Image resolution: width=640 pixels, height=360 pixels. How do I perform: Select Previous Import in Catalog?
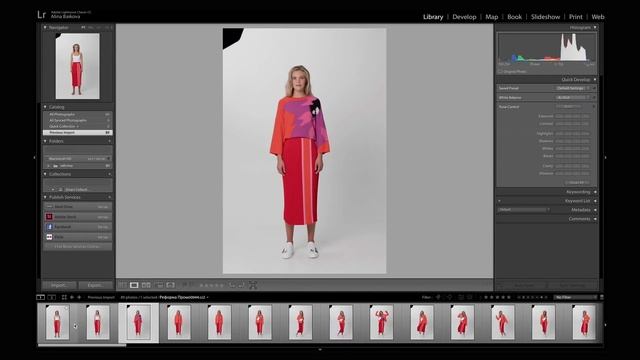click(x=78, y=133)
